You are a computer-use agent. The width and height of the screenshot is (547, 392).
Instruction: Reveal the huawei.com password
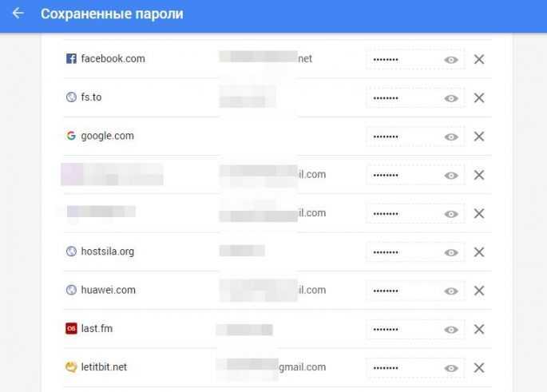point(451,291)
